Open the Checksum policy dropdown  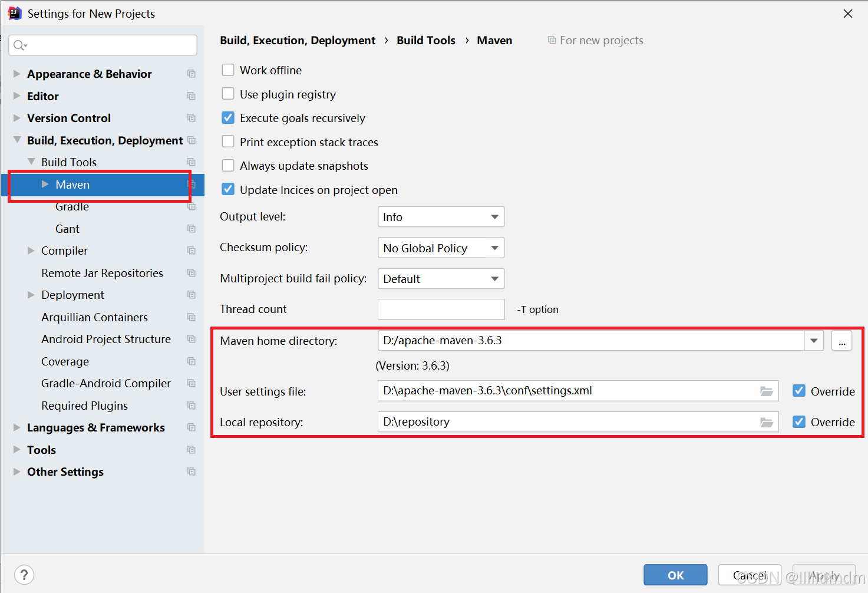point(441,248)
